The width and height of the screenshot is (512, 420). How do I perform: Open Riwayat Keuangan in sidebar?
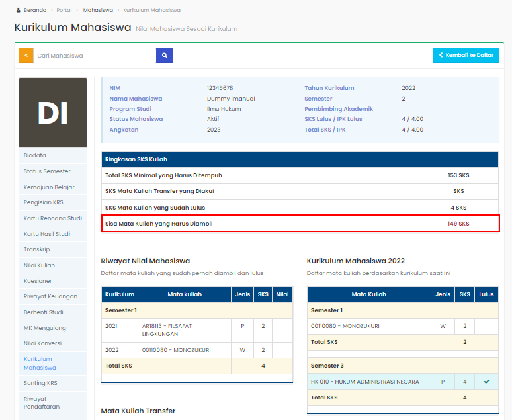(x=53, y=296)
